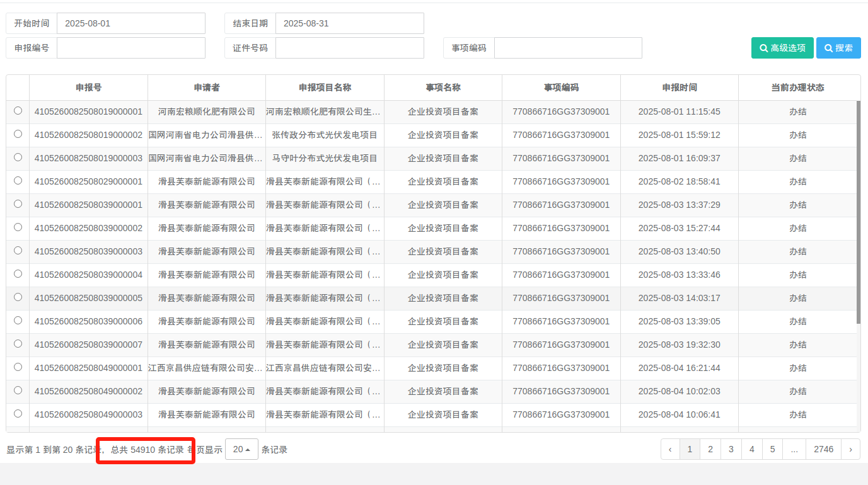The height and width of the screenshot is (485, 868).
Task: Go to next page using right arrow
Action: click(x=850, y=449)
